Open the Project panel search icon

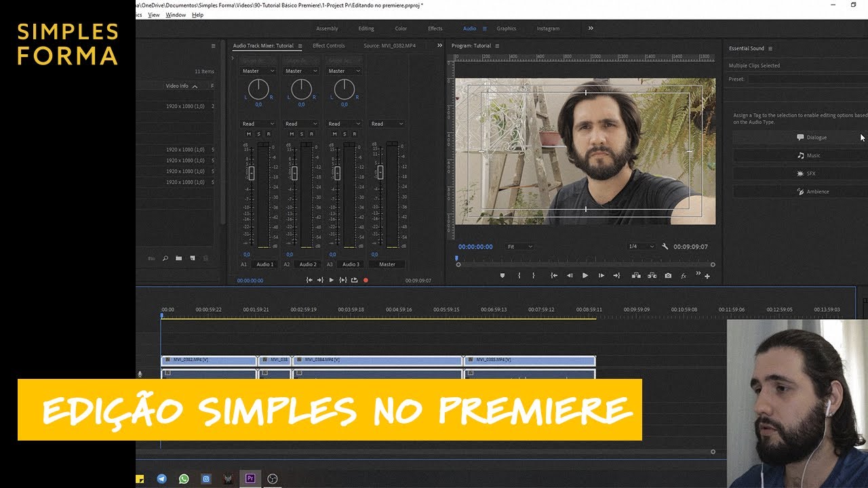tap(165, 258)
